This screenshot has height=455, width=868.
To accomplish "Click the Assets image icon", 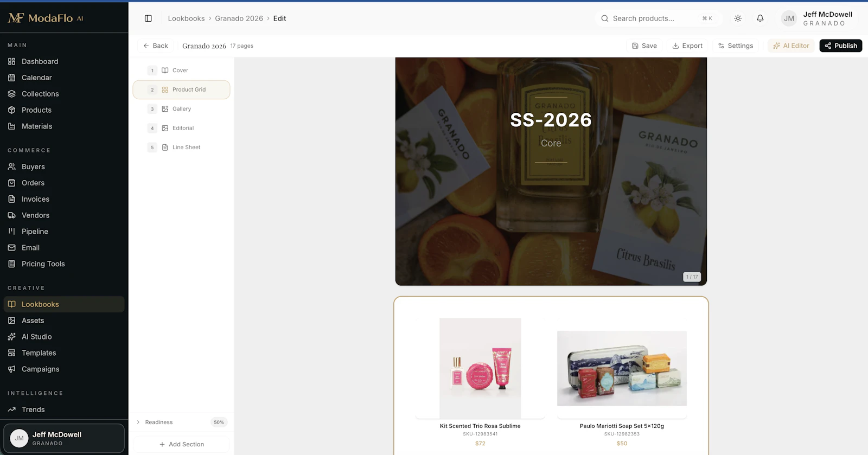I will [x=12, y=321].
